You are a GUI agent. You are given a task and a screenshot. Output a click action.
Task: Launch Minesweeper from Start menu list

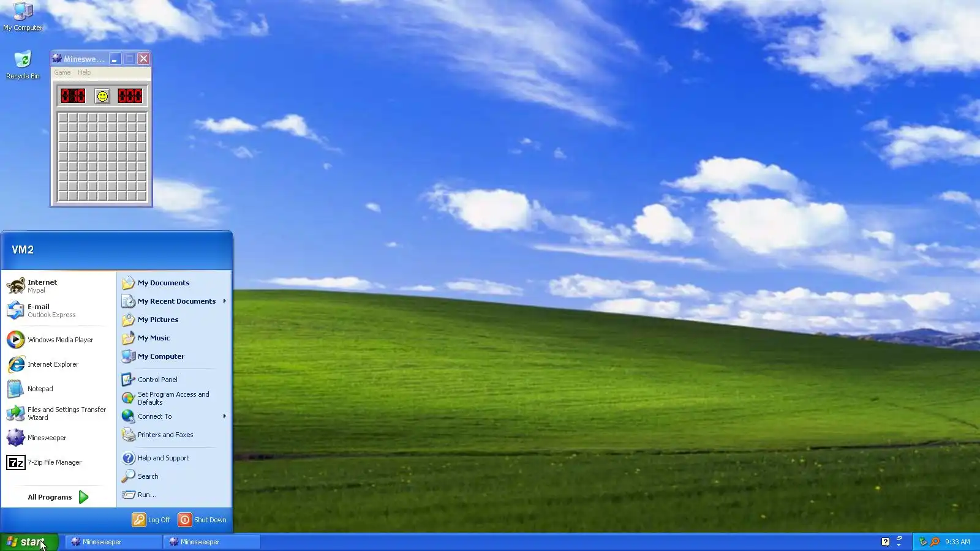59,438
